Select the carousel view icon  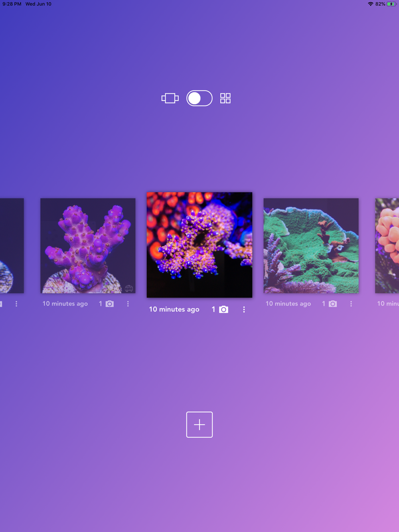[170, 98]
